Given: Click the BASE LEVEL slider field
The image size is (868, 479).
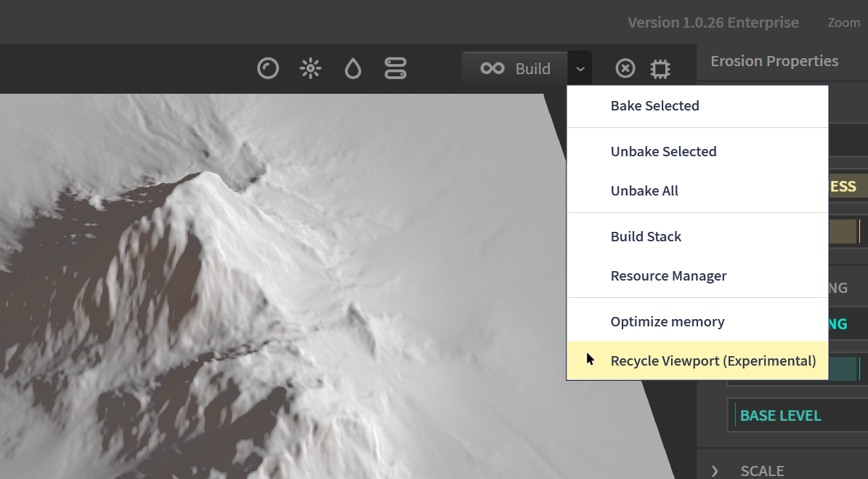Looking at the screenshot, I should (x=795, y=416).
